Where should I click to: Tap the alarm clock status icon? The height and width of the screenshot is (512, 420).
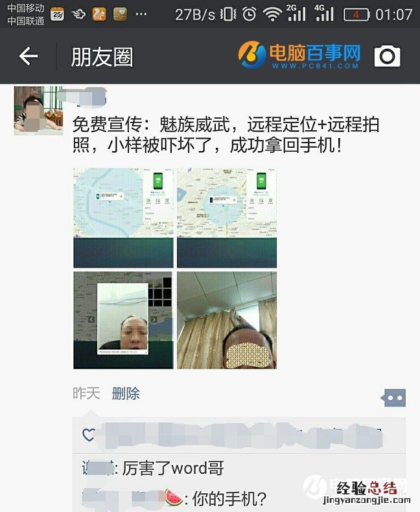(249, 14)
